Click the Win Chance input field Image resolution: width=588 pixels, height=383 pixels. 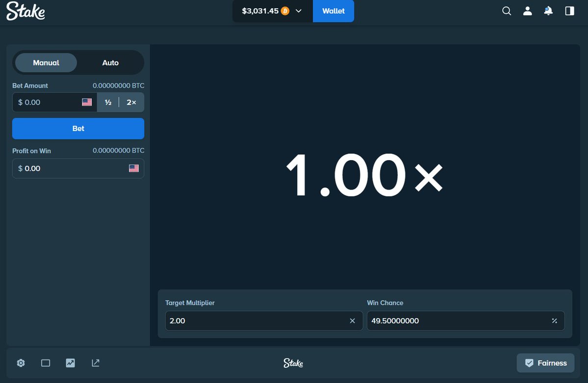pos(465,321)
